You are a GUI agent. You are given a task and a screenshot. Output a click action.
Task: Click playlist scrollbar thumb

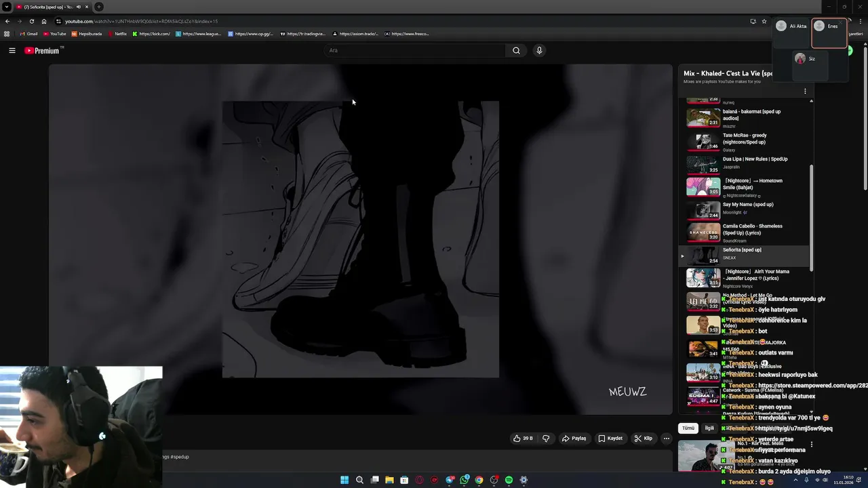[x=811, y=220]
